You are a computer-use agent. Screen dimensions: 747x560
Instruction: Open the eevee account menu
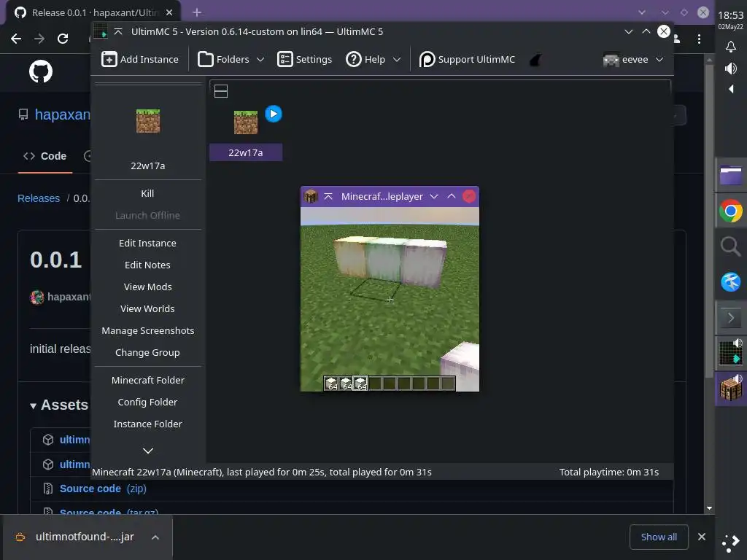633,60
